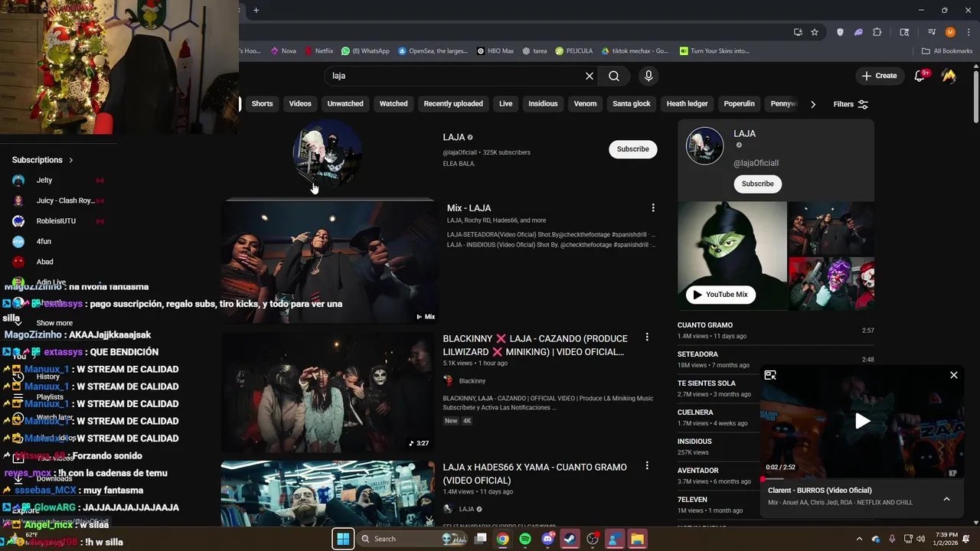Select Heath ledger filter chip
Screen dimensions: 980x551
point(688,103)
